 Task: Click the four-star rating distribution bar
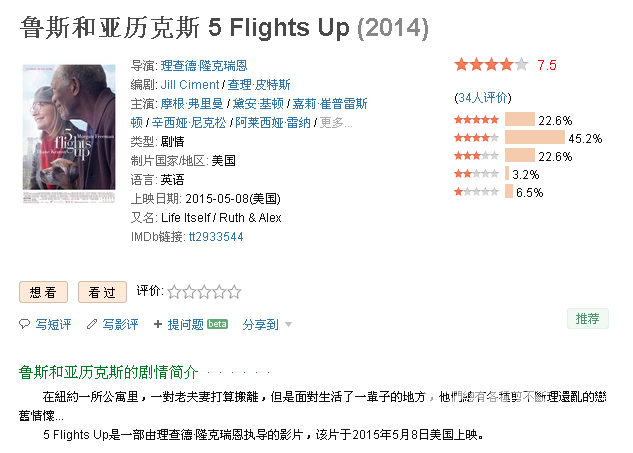534,138
